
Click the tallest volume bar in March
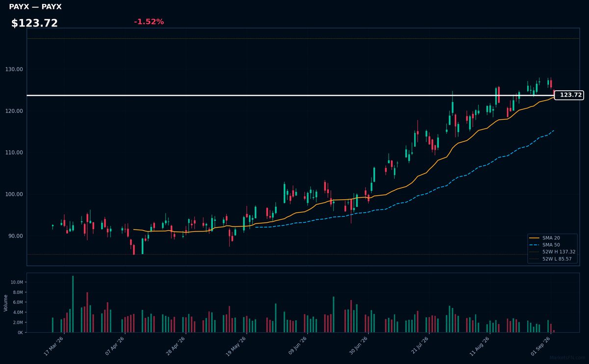click(73, 304)
